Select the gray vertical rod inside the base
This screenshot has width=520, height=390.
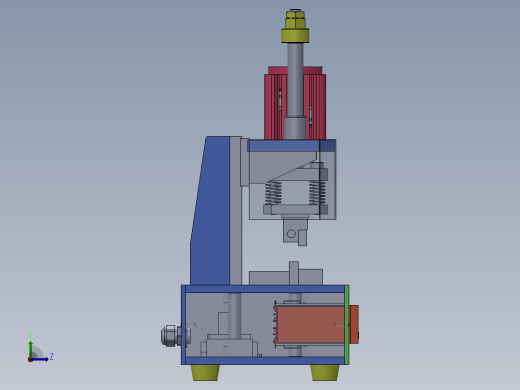click(x=234, y=316)
